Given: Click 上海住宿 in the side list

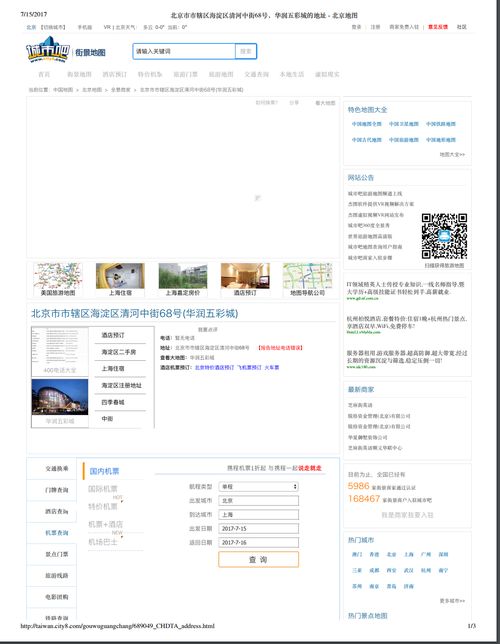Looking at the screenshot, I should [x=113, y=369].
